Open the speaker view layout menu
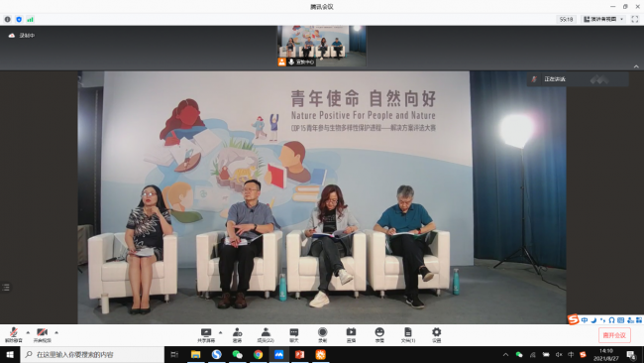Screen dimensions: 644x363 (603, 19)
